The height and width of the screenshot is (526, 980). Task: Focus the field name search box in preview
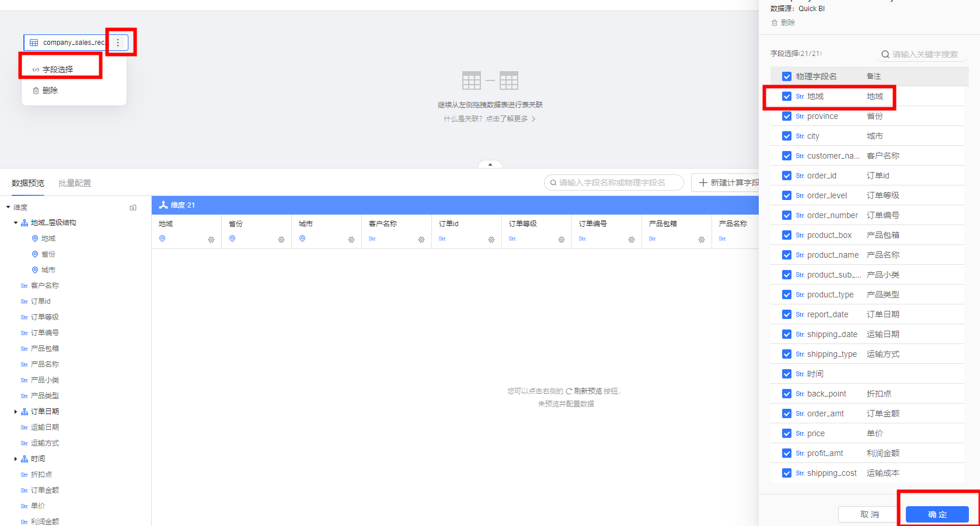coord(613,183)
